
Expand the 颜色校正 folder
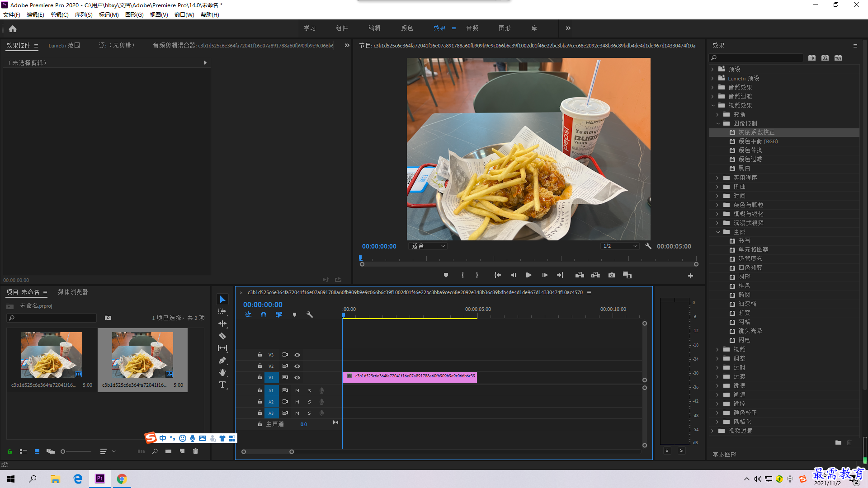717,413
